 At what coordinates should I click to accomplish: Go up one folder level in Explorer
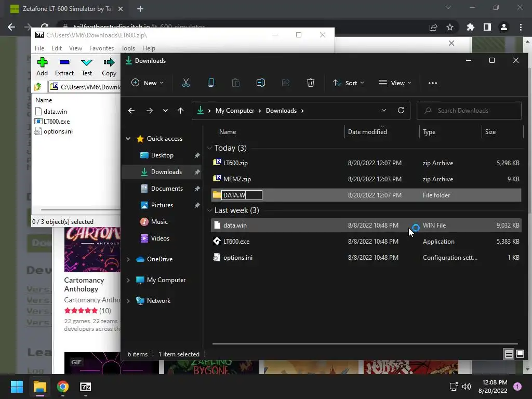180,111
